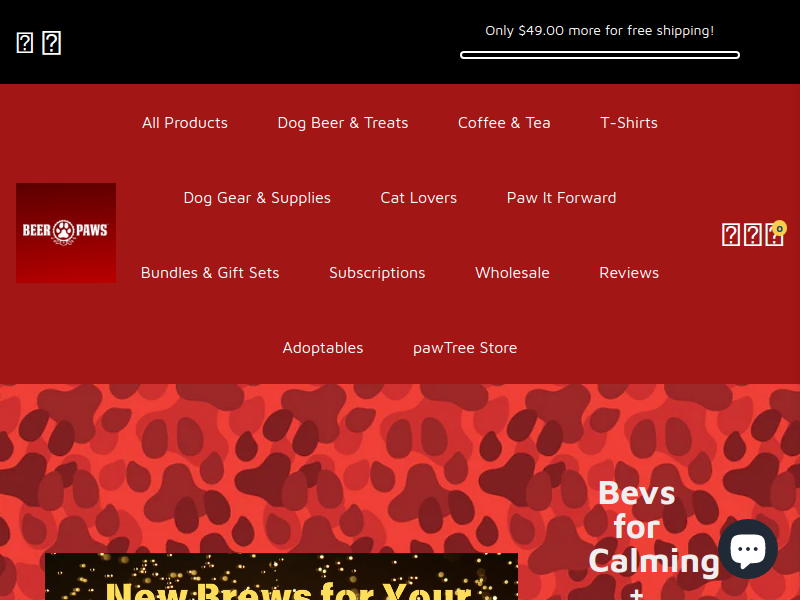Click the New Brews banner image
800x600 pixels.
point(281,577)
